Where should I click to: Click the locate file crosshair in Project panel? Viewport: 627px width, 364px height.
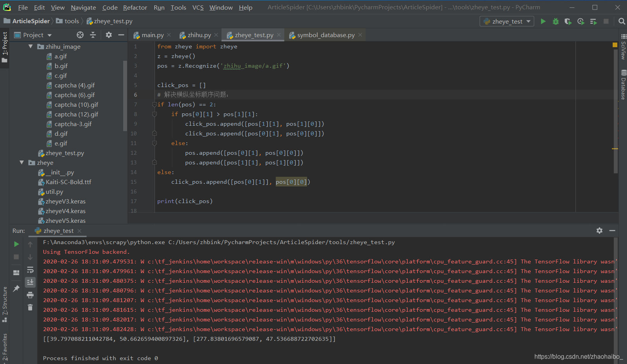(80, 35)
